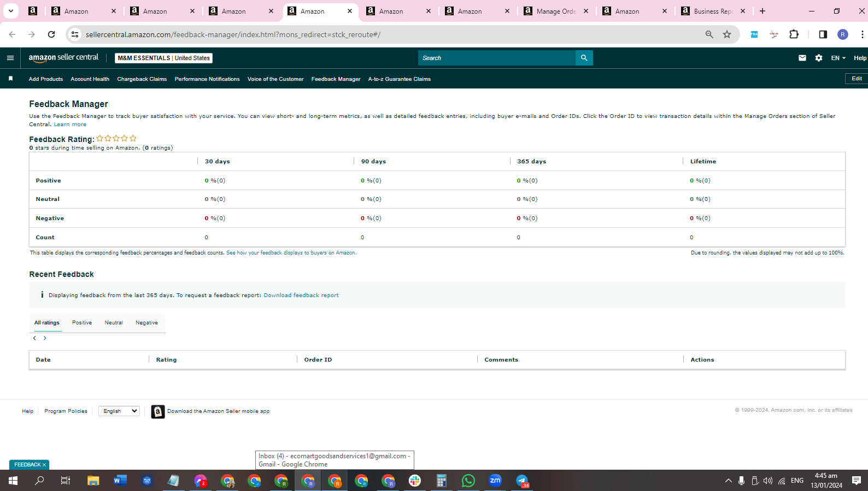Open the Program Policies footer link
The height and width of the screenshot is (491, 868).
66,411
